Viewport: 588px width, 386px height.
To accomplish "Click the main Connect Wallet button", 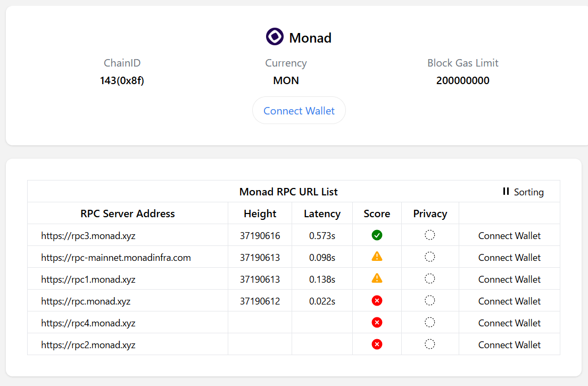I will [x=299, y=111].
